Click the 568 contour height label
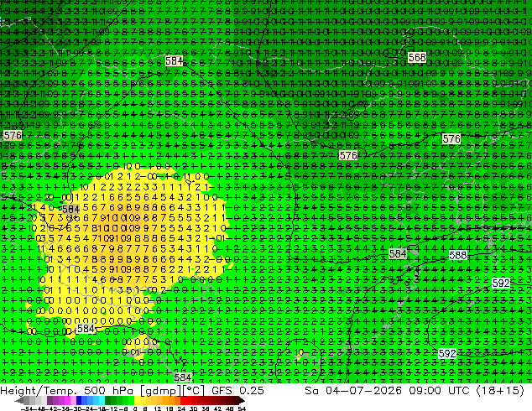The image size is (532, 411). pos(417,57)
